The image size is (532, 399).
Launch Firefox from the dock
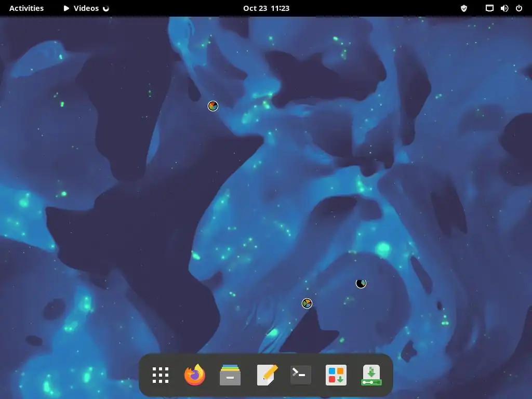click(x=195, y=375)
